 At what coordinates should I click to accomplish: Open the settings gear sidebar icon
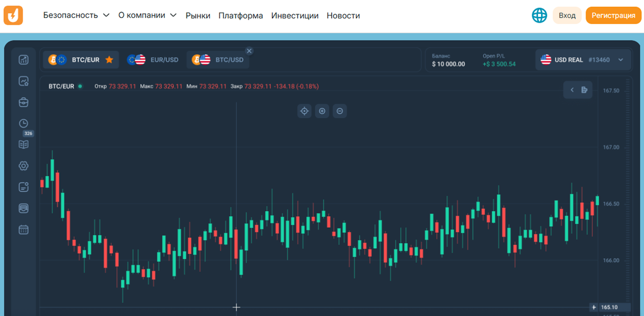coord(24,166)
